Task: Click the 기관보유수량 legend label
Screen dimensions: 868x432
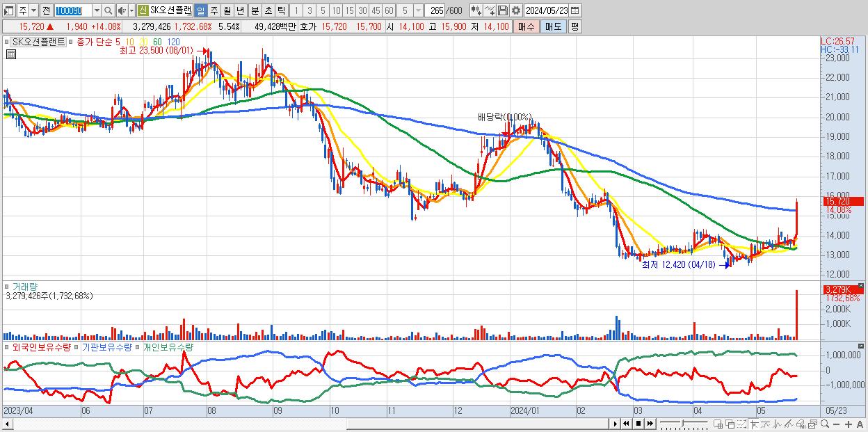Action: coord(107,346)
